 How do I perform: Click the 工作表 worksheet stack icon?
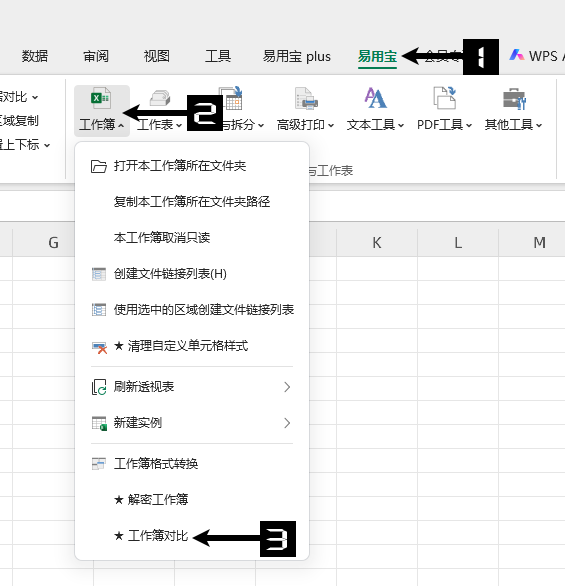160,98
